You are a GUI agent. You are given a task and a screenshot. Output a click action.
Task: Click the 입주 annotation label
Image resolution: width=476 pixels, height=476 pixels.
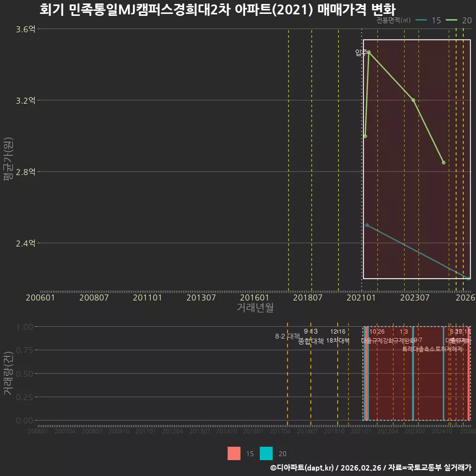coord(361,53)
